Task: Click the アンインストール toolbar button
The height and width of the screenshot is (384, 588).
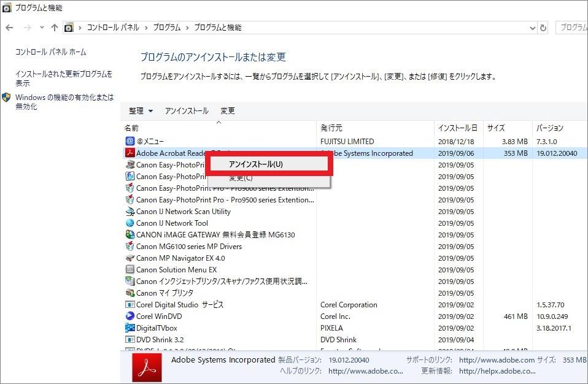Action: pos(187,111)
